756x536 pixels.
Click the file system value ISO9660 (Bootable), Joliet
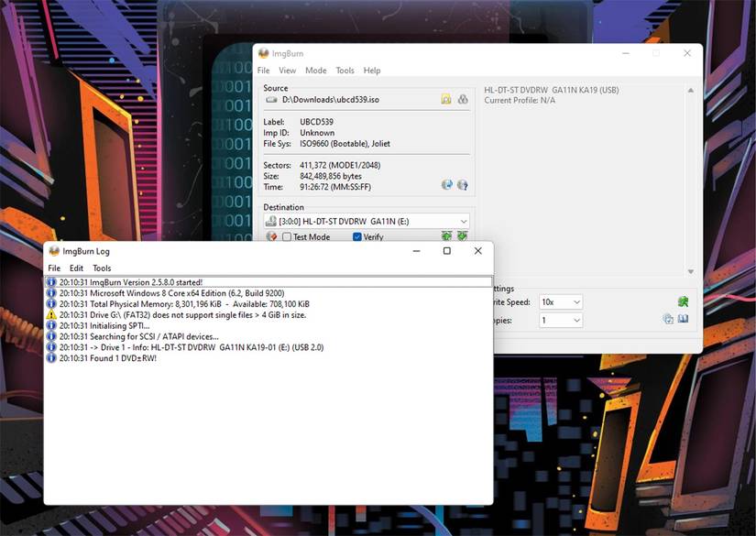tap(345, 144)
